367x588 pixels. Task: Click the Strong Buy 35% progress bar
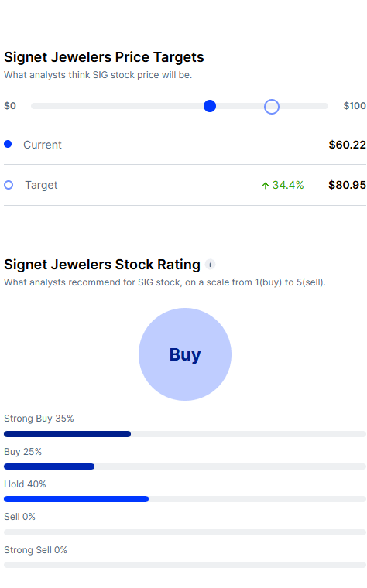click(x=185, y=434)
